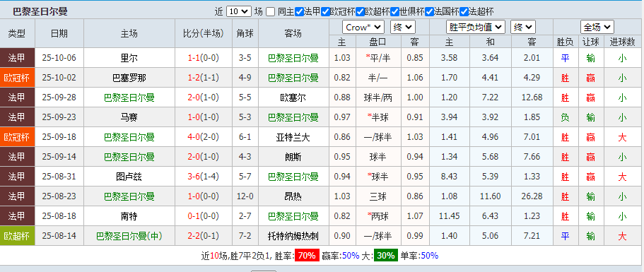Open the 全场 dropdown
This screenshot has height=272, width=644.
(597, 28)
